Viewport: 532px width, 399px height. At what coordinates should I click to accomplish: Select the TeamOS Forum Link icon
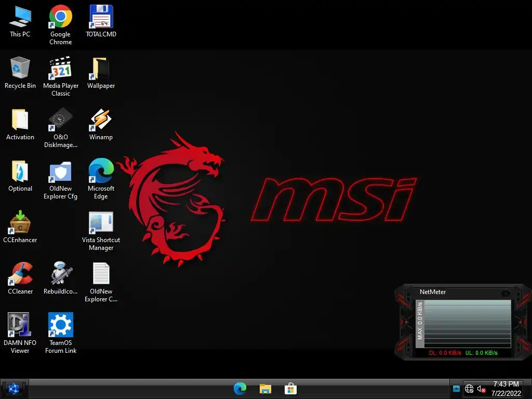[60, 334]
